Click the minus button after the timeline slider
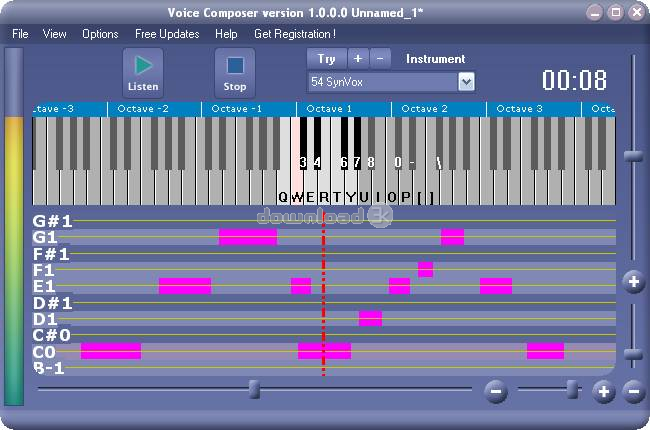650x430 pixels. click(x=496, y=391)
